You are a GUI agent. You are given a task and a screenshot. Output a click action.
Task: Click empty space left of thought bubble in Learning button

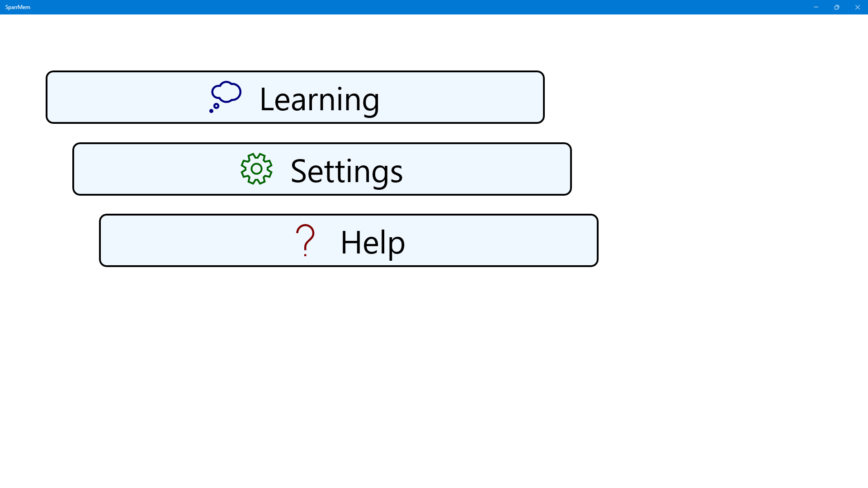(127, 97)
